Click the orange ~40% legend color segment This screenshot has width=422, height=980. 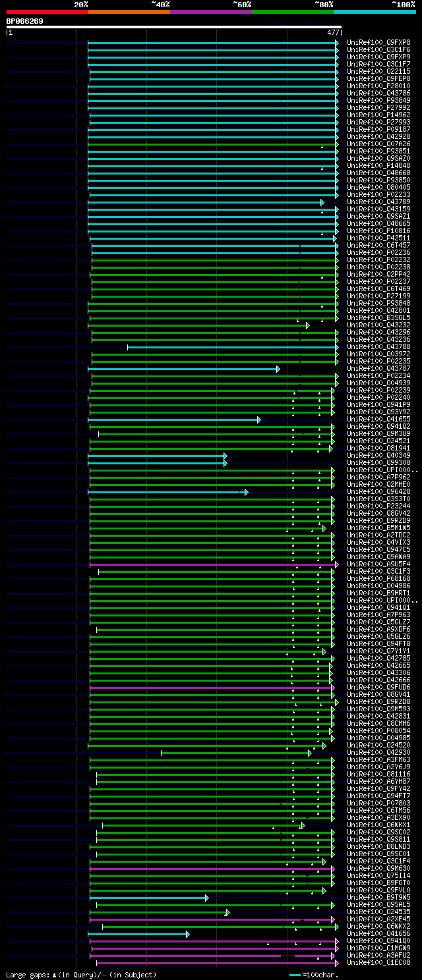click(129, 12)
